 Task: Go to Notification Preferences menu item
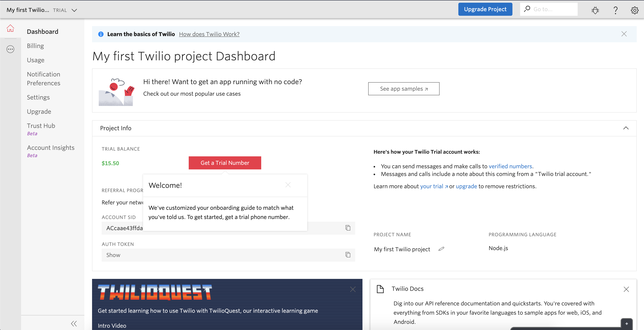(44, 79)
